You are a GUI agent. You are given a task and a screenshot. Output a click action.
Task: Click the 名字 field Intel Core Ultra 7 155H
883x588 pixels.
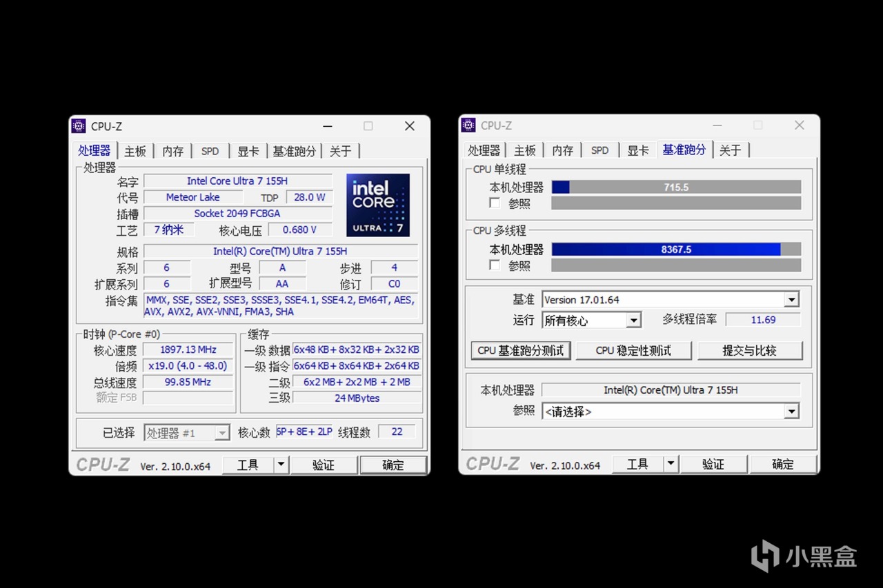click(x=237, y=181)
